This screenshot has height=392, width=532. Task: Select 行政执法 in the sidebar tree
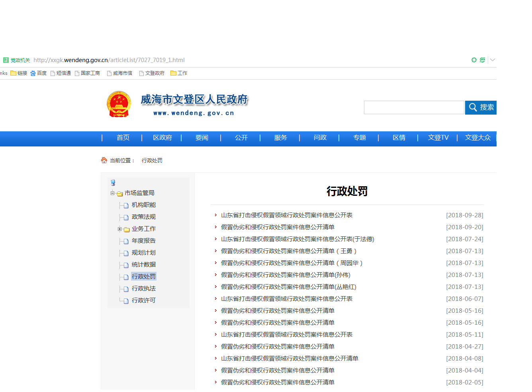[x=143, y=289]
